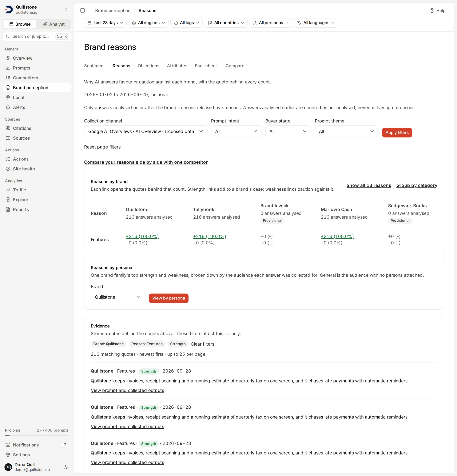
Task: Open the Actions checklist icon
Action: click(8, 159)
